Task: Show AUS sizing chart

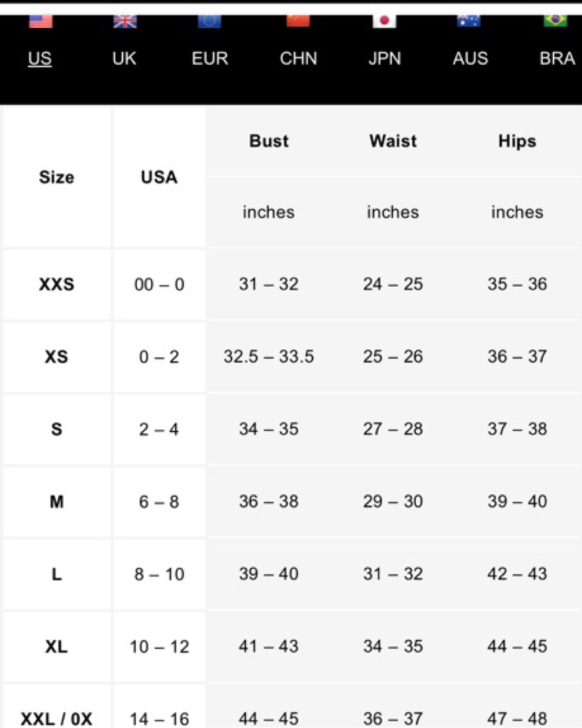Action: tap(470, 58)
